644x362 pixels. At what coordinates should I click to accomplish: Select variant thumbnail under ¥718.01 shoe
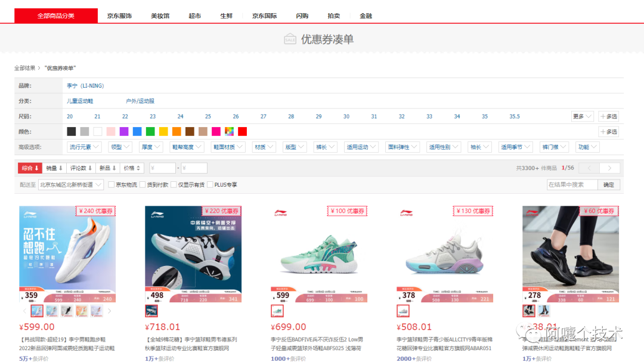(x=151, y=311)
